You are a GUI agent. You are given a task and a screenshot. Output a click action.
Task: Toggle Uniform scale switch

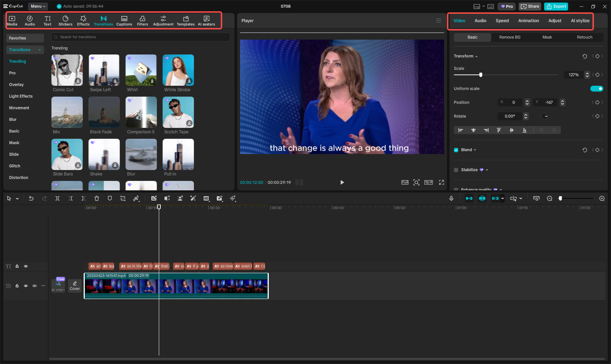click(596, 89)
